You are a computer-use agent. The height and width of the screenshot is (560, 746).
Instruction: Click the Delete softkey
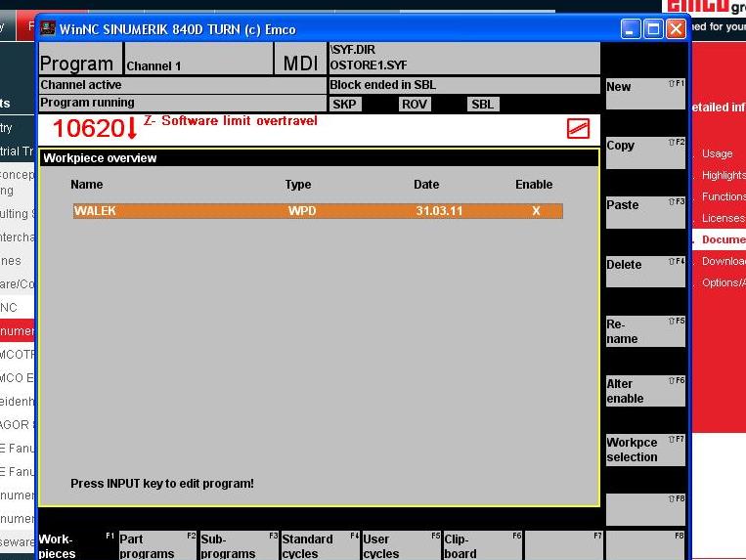645,272
